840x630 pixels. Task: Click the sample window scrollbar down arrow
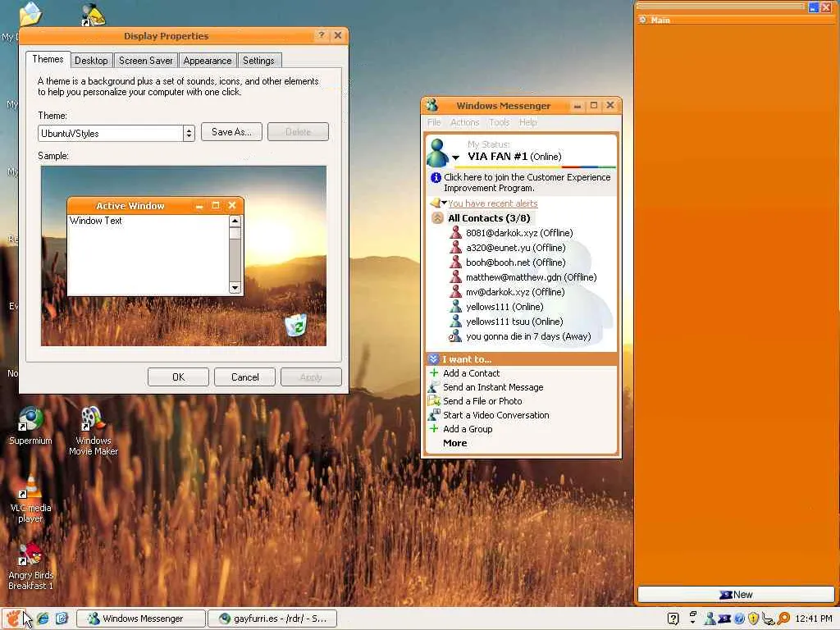click(235, 288)
